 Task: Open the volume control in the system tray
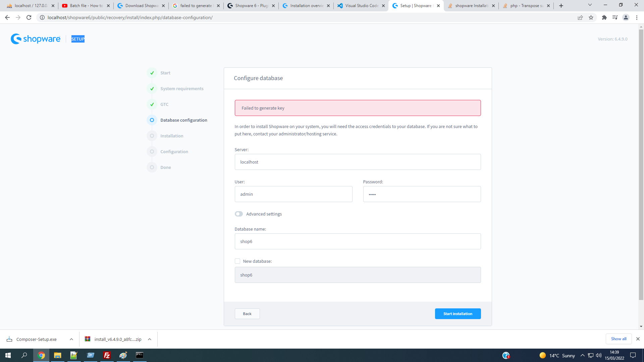(x=599, y=355)
